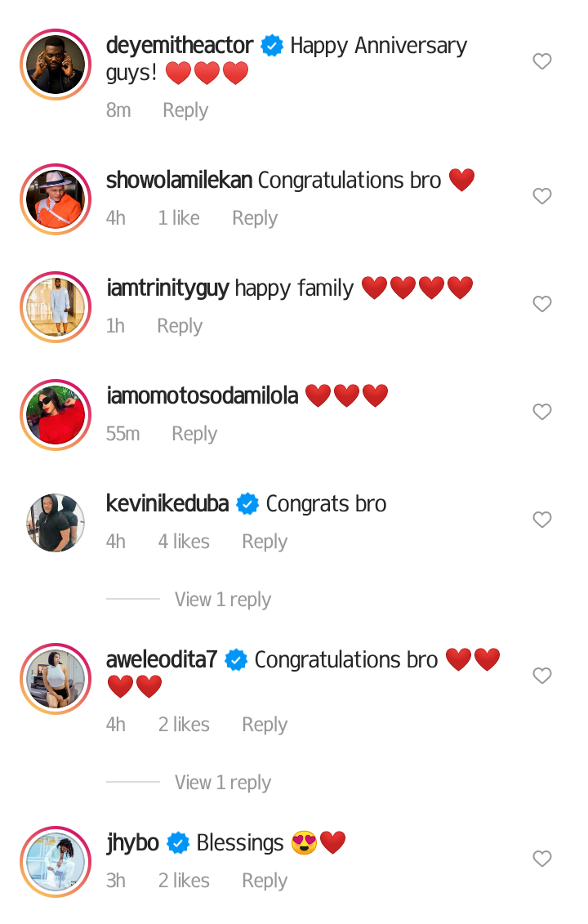Viewport: 588px width, 924px height.
Task: Reply to deyemitheactor's comment
Action: click(x=185, y=111)
